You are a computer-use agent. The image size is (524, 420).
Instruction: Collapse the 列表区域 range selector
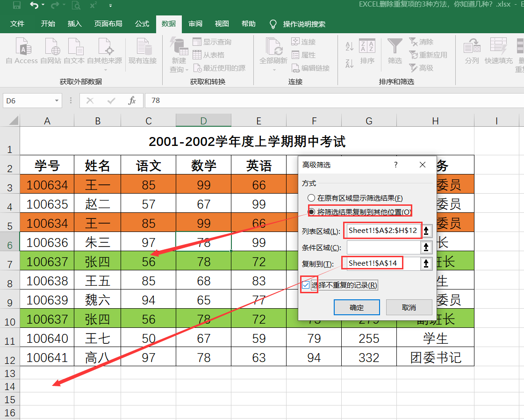pos(426,231)
